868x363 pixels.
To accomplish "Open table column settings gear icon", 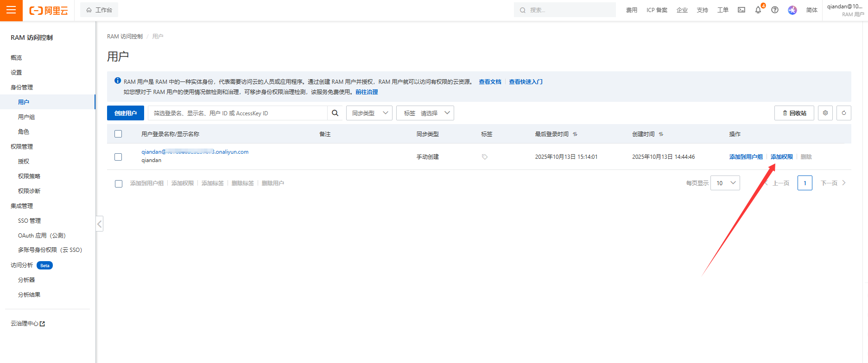I will (825, 113).
